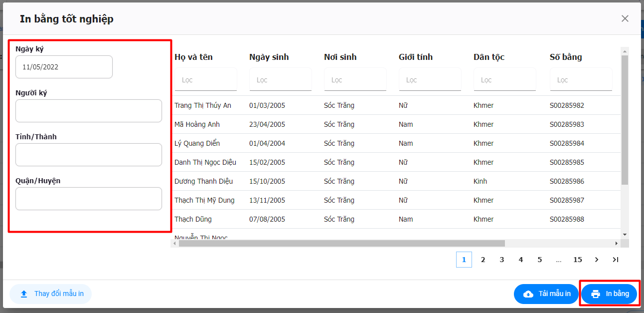Click the vertical scrollbar thumb
Viewport: 644px width, 313px height.
coord(625,120)
